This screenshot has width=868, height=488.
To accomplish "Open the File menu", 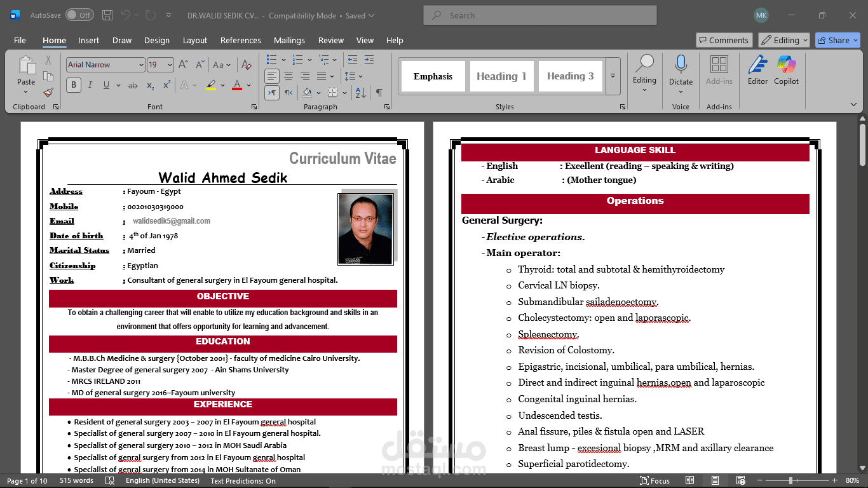I will click(20, 40).
